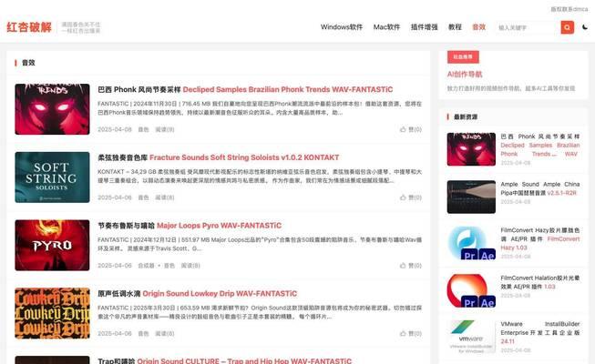Click the Pyro description mentioning 551.97 MB

tap(260, 244)
